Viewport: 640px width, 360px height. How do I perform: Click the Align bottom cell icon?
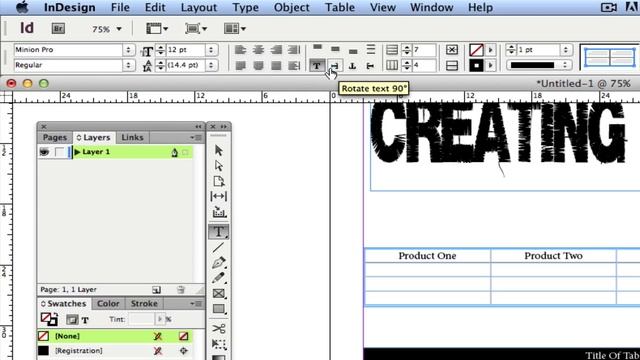pyautogui.click(x=353, y=50)
